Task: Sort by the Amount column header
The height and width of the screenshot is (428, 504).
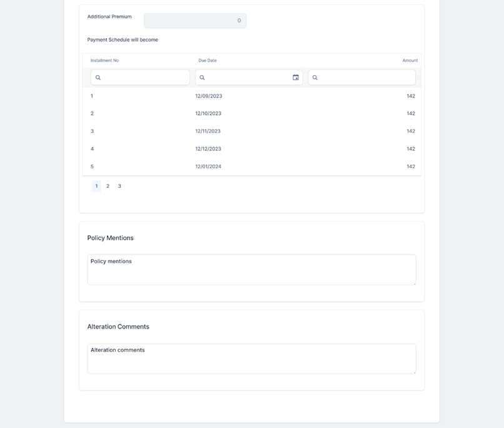Action: [x=410, y=61]
